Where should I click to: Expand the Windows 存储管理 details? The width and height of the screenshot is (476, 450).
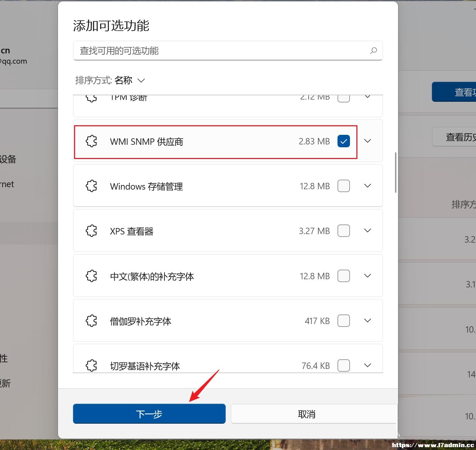coord(368,186)
